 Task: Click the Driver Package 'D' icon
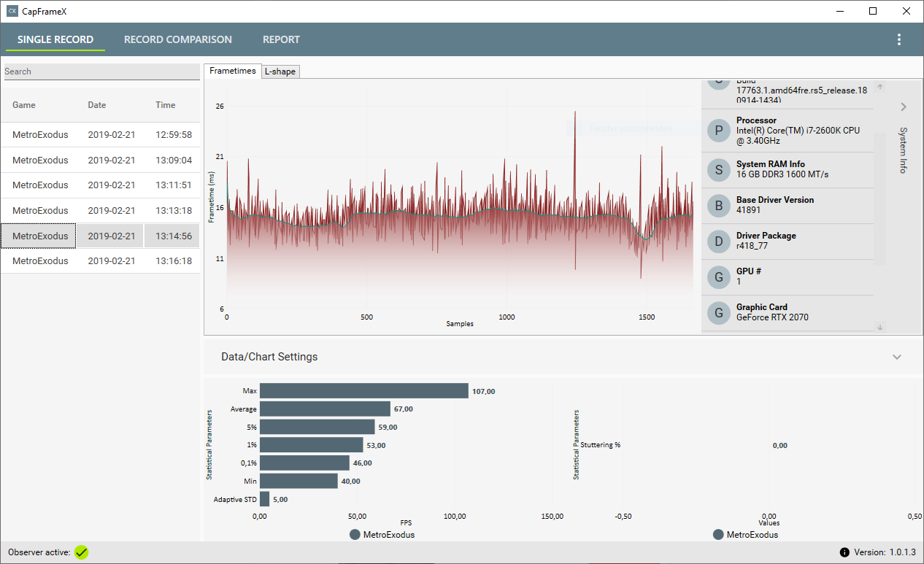point(719,242)
